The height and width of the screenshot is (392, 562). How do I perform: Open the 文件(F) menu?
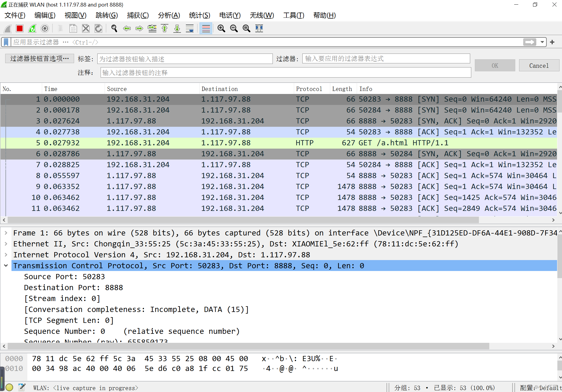tap(15, 15)
